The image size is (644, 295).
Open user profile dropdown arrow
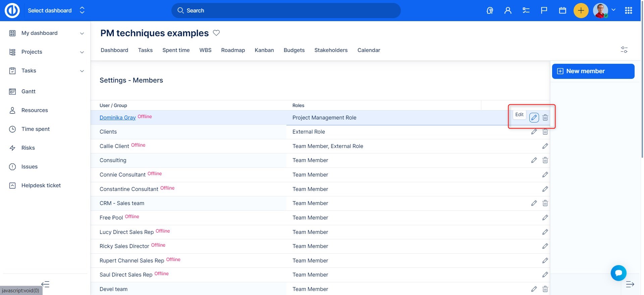coord(613,10)
